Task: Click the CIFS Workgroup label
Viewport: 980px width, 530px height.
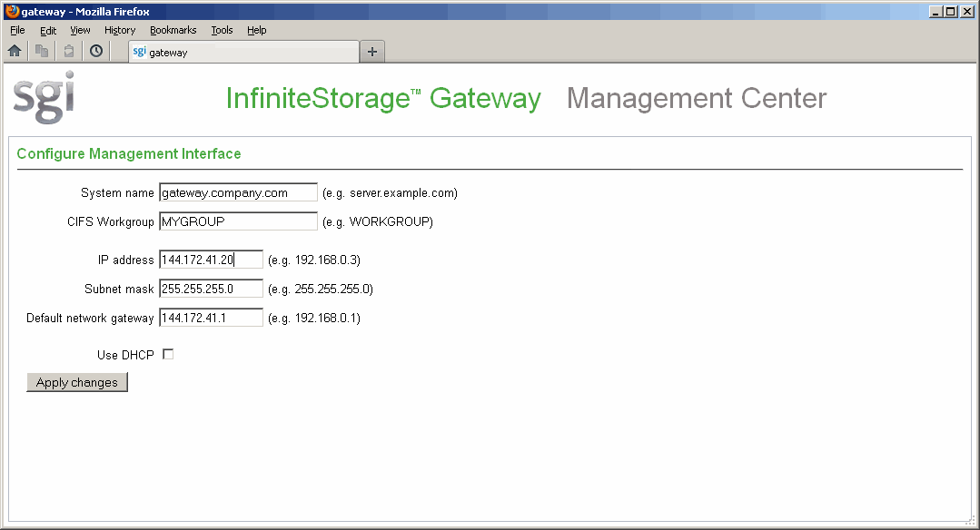Action: click(x=111, y=221)
